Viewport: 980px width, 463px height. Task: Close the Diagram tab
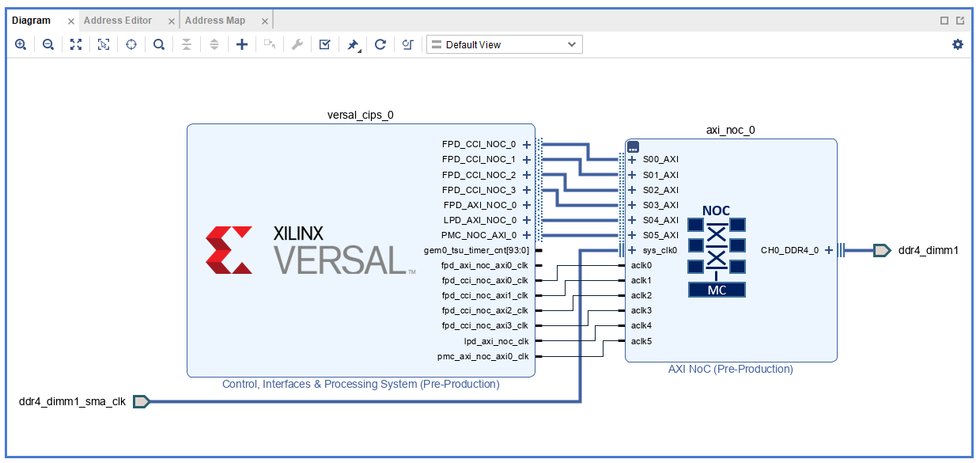coord(70,21)
